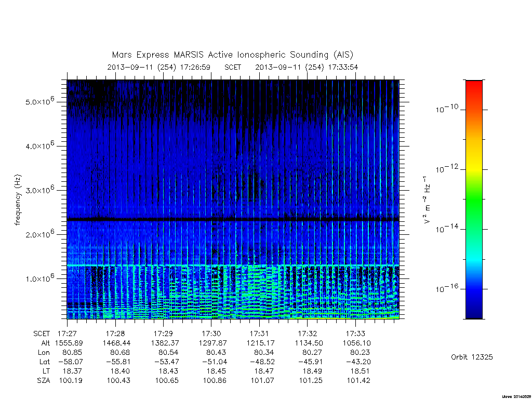Screen dimensions: 532x399
Task: Click the 17:27 SCET tick label
Action: pyautogui.click(x=67, y=334)
